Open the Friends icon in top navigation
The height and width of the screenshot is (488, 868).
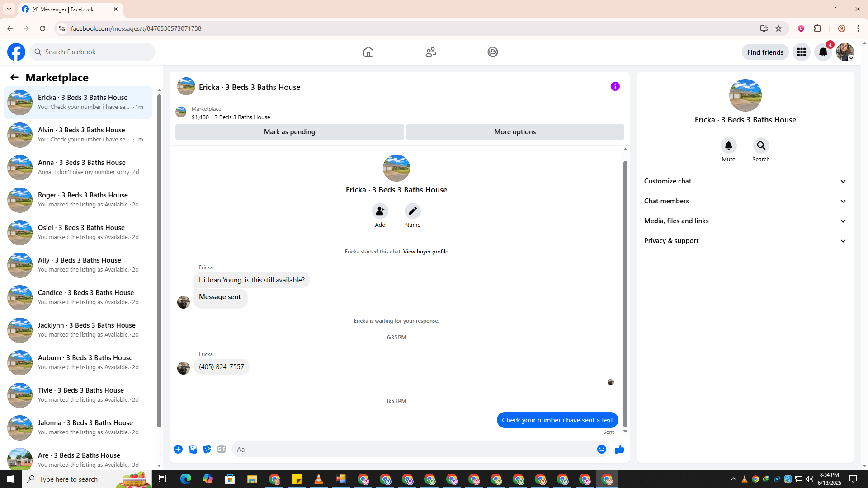point(431,52)
